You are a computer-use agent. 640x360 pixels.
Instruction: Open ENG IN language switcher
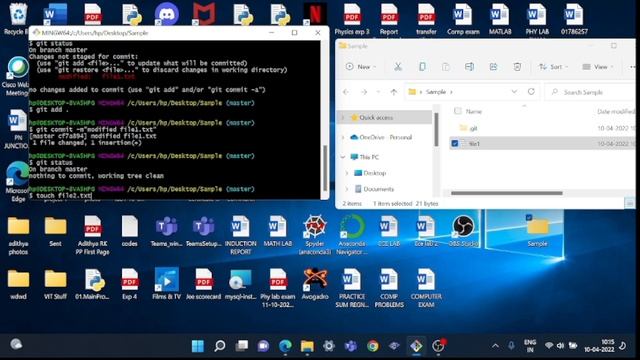530,346
